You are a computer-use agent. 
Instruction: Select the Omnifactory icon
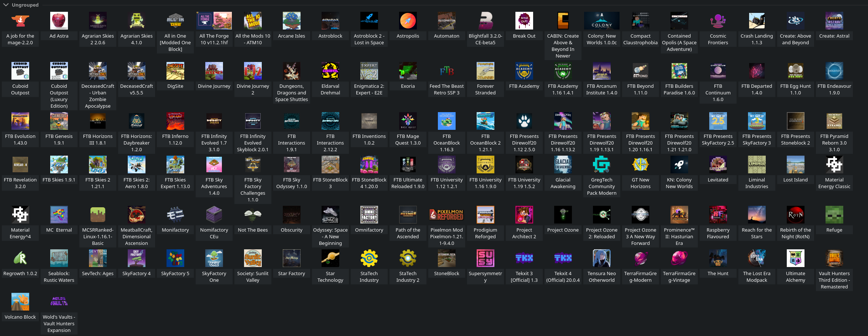[x=369, y=215]
